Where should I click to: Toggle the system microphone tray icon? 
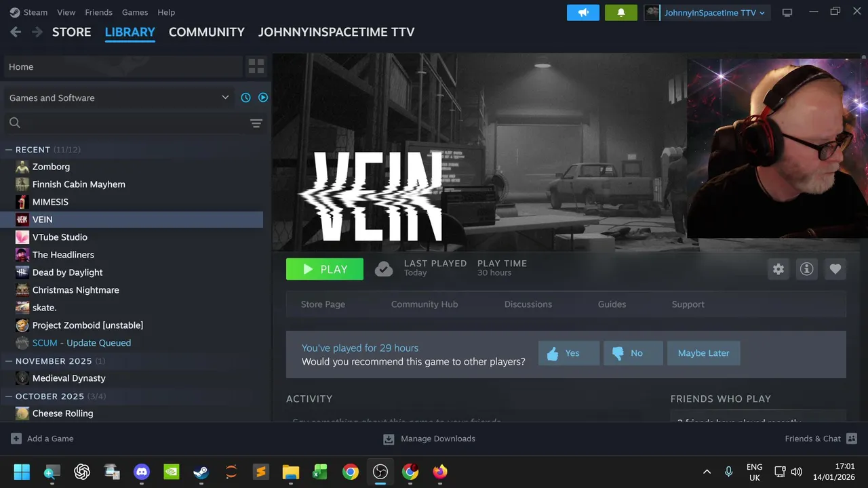click(x=729, y=472)
